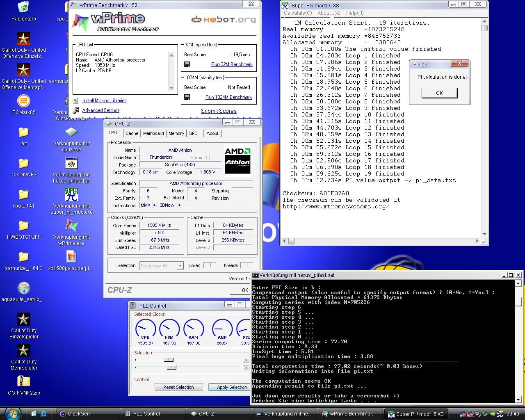Screen dimensions: 525x420
Task: Switch to the CPU tab in CPU-Z
Action: [x=113, y=133]
